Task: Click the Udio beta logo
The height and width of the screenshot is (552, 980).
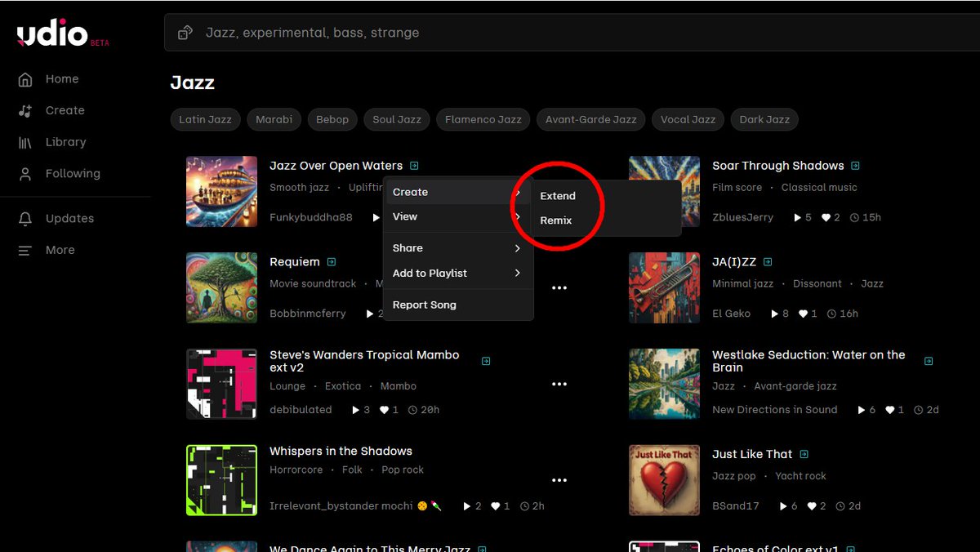Action: (63, 34)
